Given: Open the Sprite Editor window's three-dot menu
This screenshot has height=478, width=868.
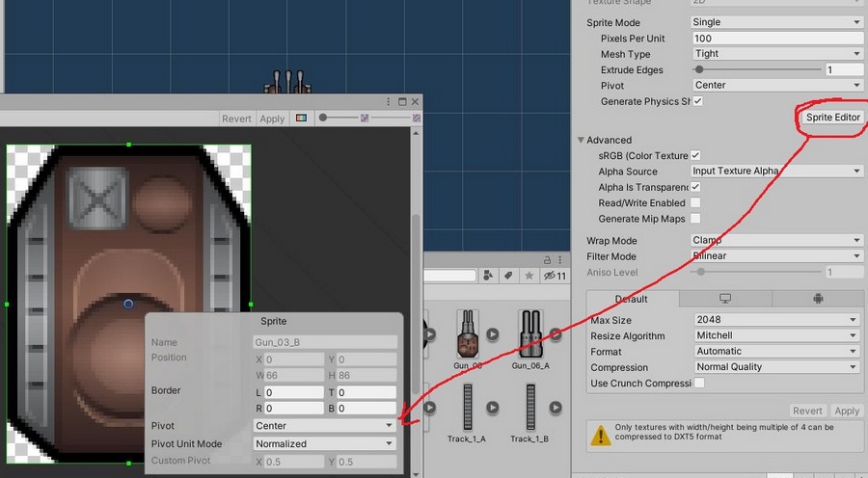Looking at the screenshot, I should pos(389,101).
